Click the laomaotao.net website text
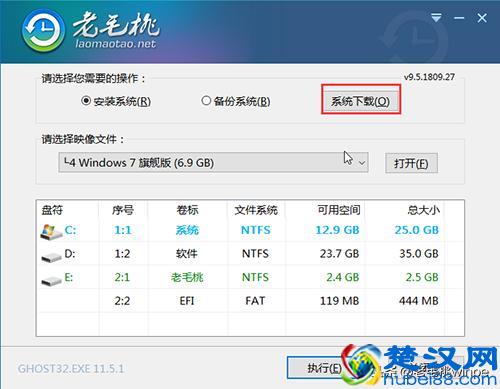Viewport: 500px width, 389px height. [115, 44]
